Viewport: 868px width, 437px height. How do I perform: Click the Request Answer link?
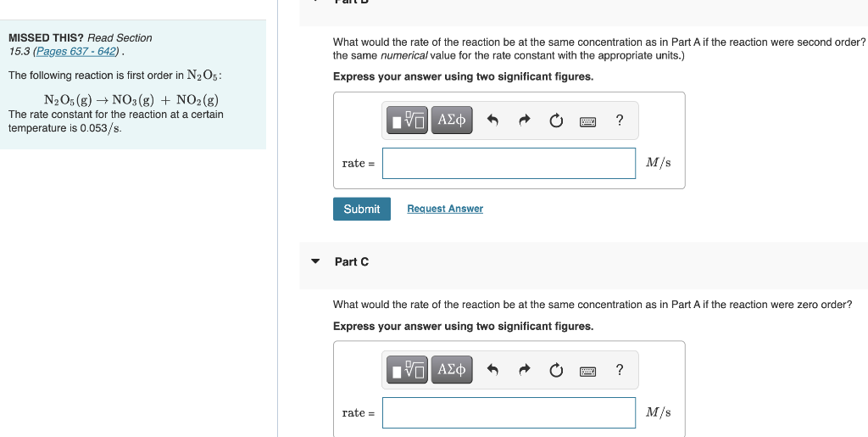[445, 209]
